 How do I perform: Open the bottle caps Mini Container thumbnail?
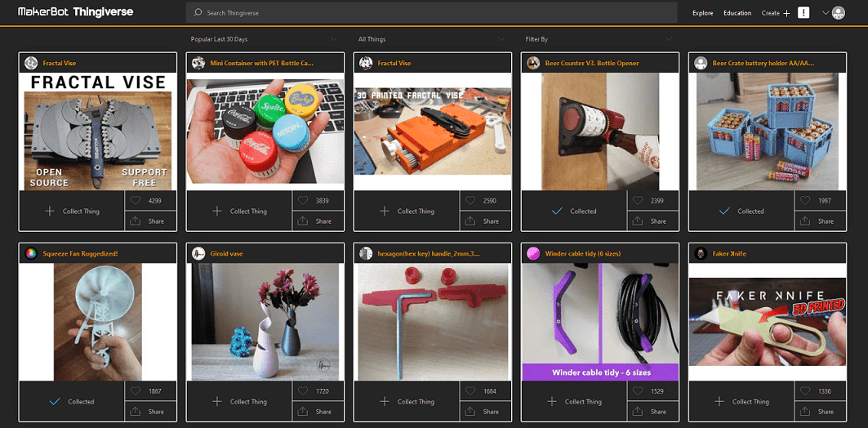click(265, 132)
